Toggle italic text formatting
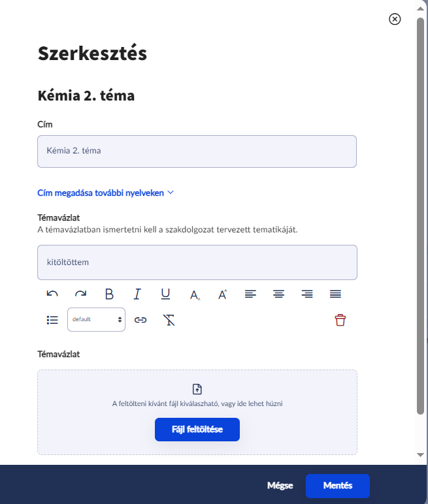The image size is (428, 504). 137,294
